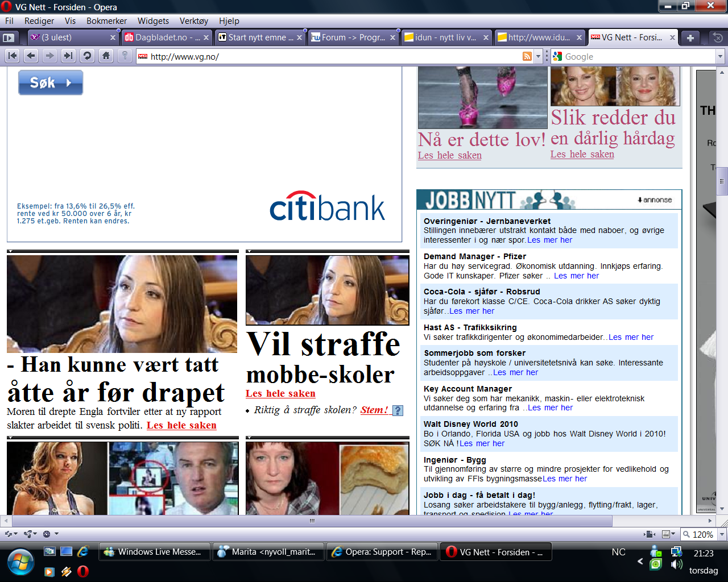This screenshot has height=582, width=728.
Task: Open the Bokmerker menu
Action: click(106, 21)
